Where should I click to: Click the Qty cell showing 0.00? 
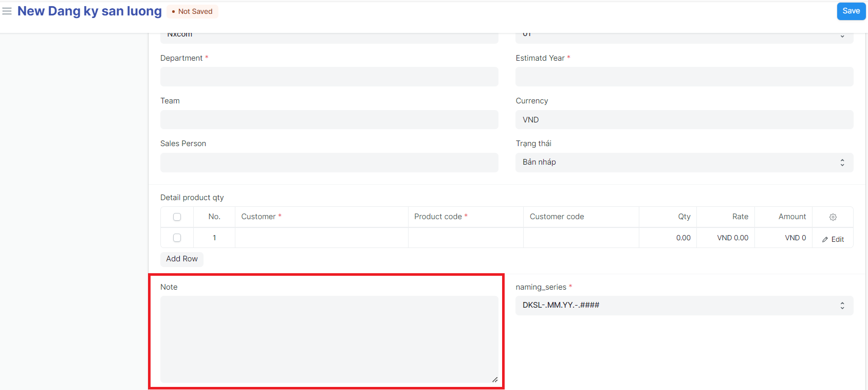coord(668,238)
